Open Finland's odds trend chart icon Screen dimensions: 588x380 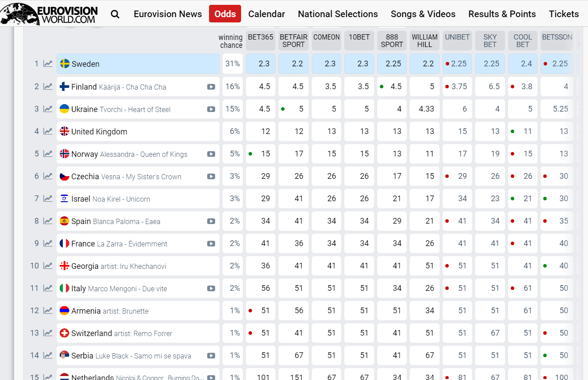tap(48, 87)
